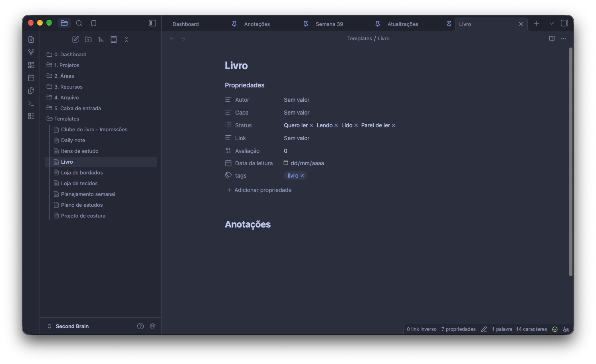Switch to the Semana 39 tab
This screenshot has width=596, height=364.
pyautogui.click(x=329, y=24)
